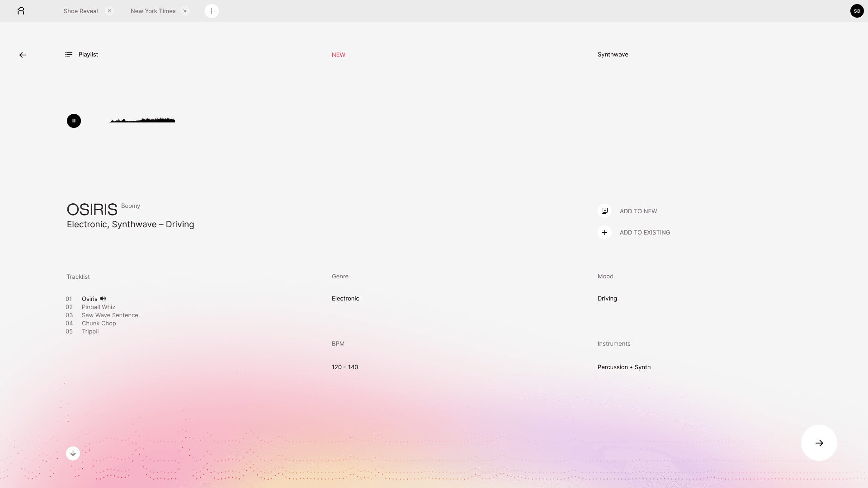Close the Shoe Reveal tab
Image resolution: width=868 pixels, height=488 pixels.
[x=109, y=11]
